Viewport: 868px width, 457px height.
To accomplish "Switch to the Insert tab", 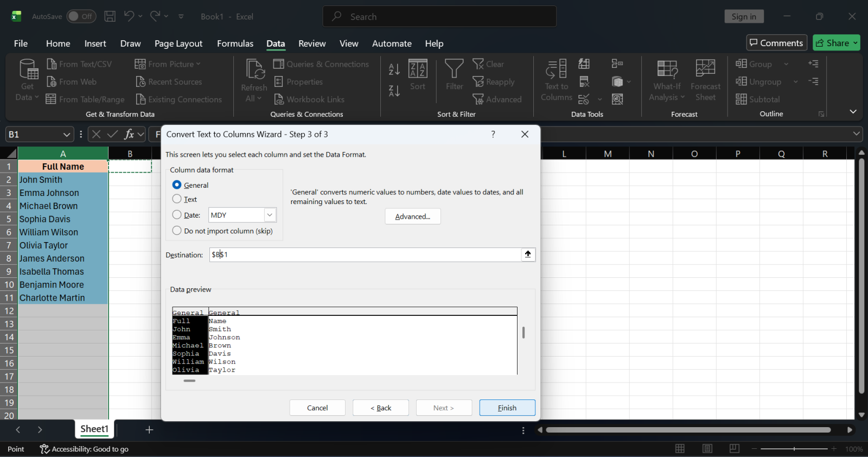I will (95, 43).
